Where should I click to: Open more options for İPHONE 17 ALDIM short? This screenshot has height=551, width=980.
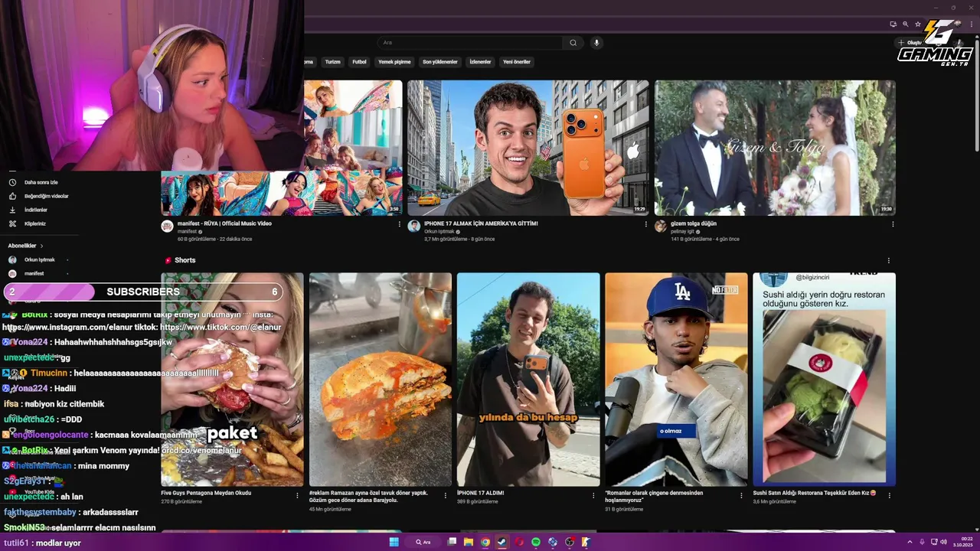[593, 495]
